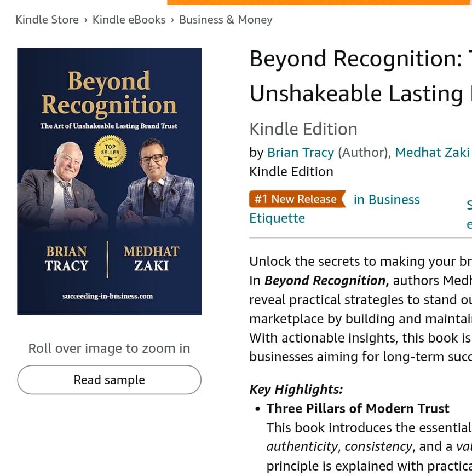
Task: Navigate to the Kindle eBooks category
Action: click(x=129, y=19)
